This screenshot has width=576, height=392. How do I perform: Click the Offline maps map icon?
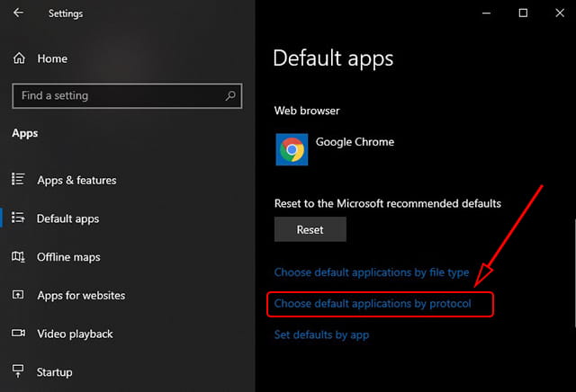click(18, 256)
